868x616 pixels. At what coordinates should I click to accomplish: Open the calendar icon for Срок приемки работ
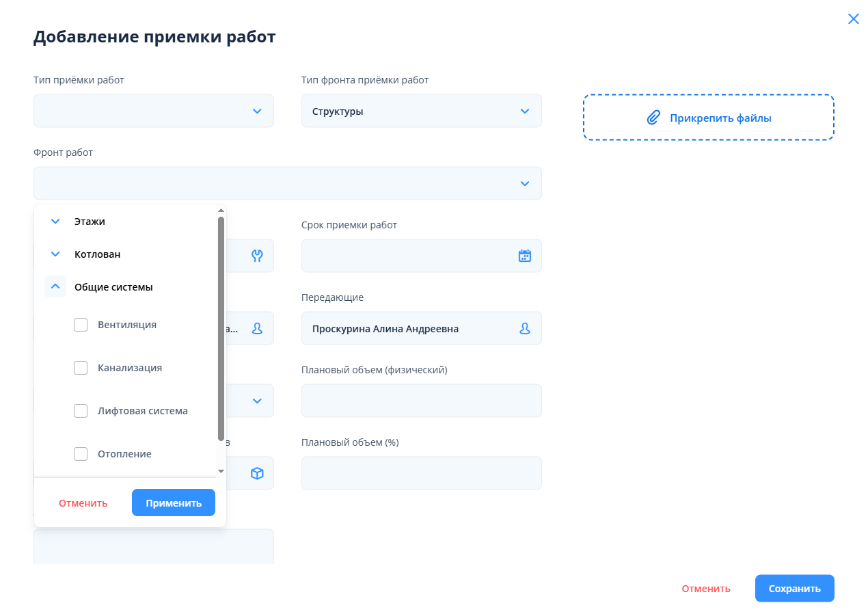pyautogui.click(x=524, y=256)
